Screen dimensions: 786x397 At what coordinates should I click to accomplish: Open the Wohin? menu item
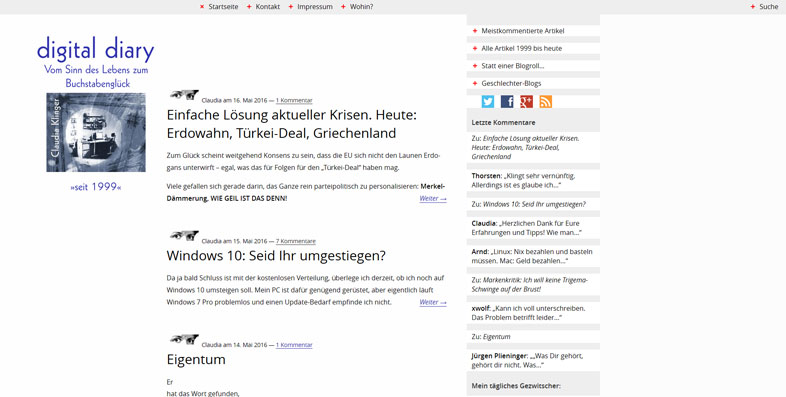(361, 7)
